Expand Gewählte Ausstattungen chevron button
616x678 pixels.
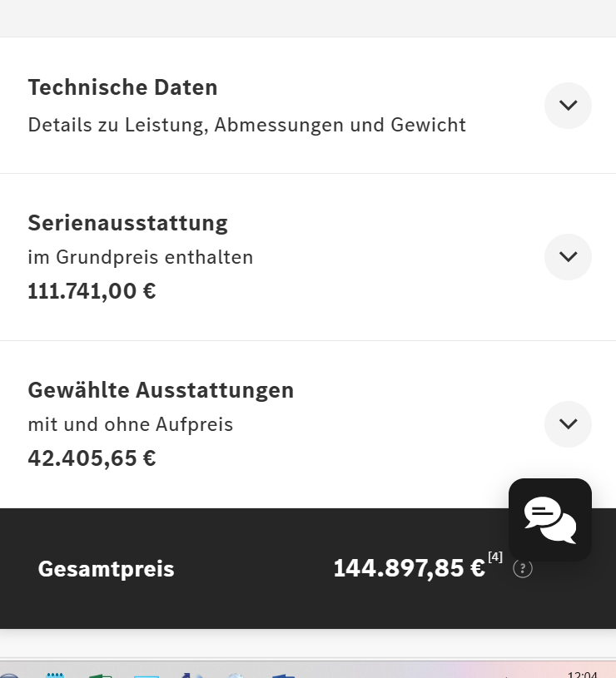(568, 424)
